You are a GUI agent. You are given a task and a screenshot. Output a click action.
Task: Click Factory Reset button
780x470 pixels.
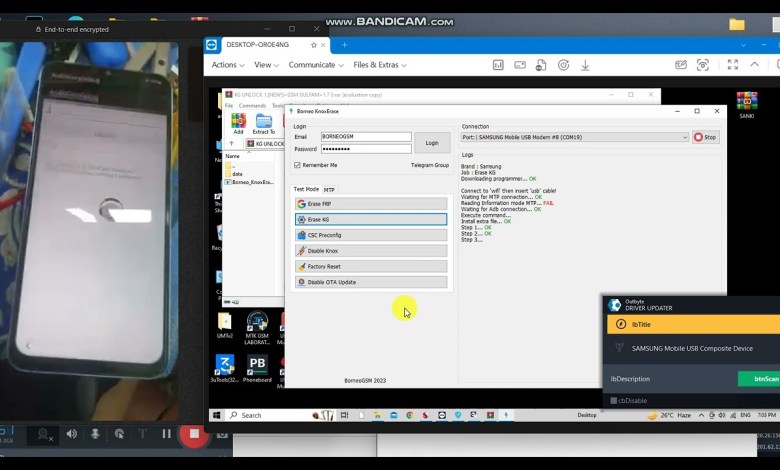coord(371,267)
